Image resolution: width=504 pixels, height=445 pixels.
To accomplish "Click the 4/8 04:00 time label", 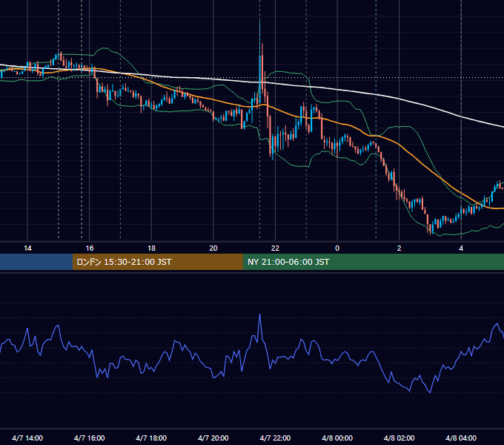I will 461,438.
